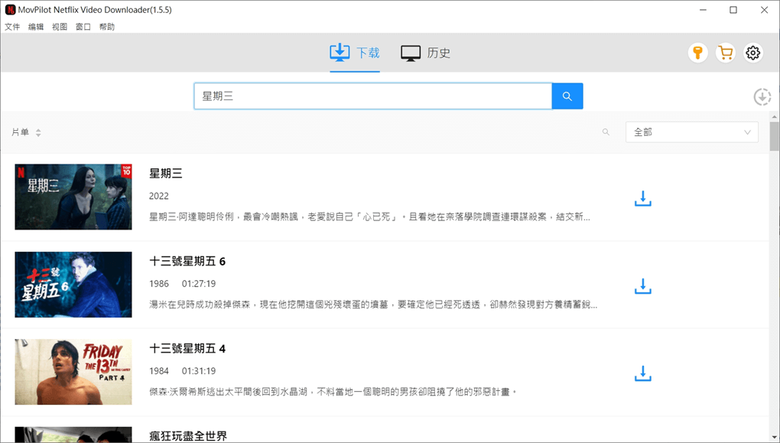Open the 编辑 menu
This screenshot has width=780, height=443.
click(x=36, y=27)
